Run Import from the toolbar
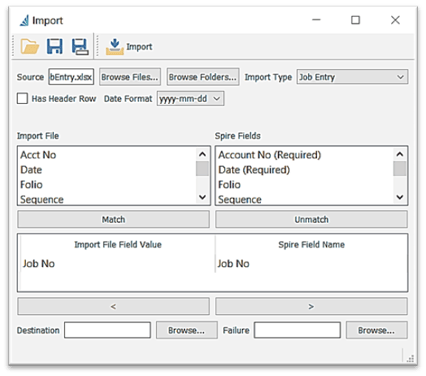Viewport: 426px width, 376px height. pyautogui.click(x=129, y=46)
